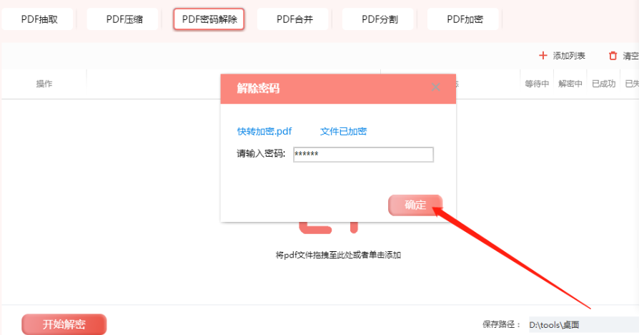Click the trash can clear icon
The image size is (644, 335).
(613, 56)
